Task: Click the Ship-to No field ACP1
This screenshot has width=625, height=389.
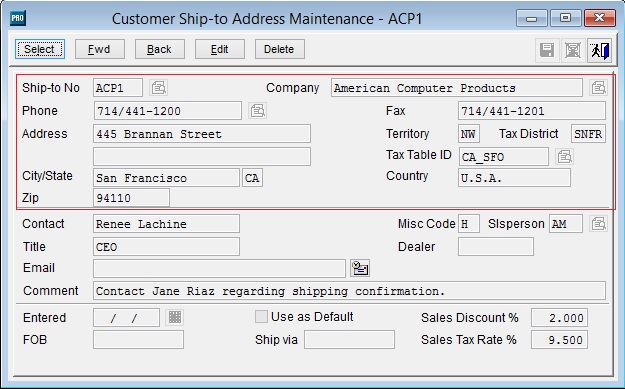Action: pos(118,88)
